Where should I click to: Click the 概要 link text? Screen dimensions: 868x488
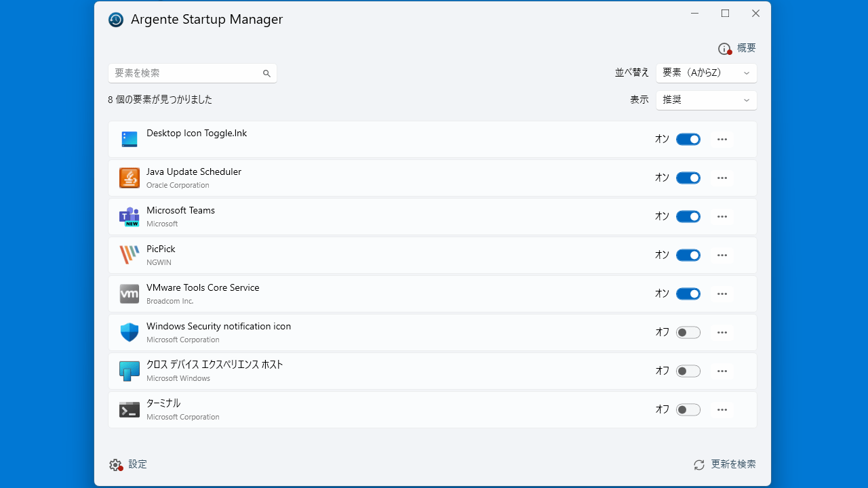point(747,48)
